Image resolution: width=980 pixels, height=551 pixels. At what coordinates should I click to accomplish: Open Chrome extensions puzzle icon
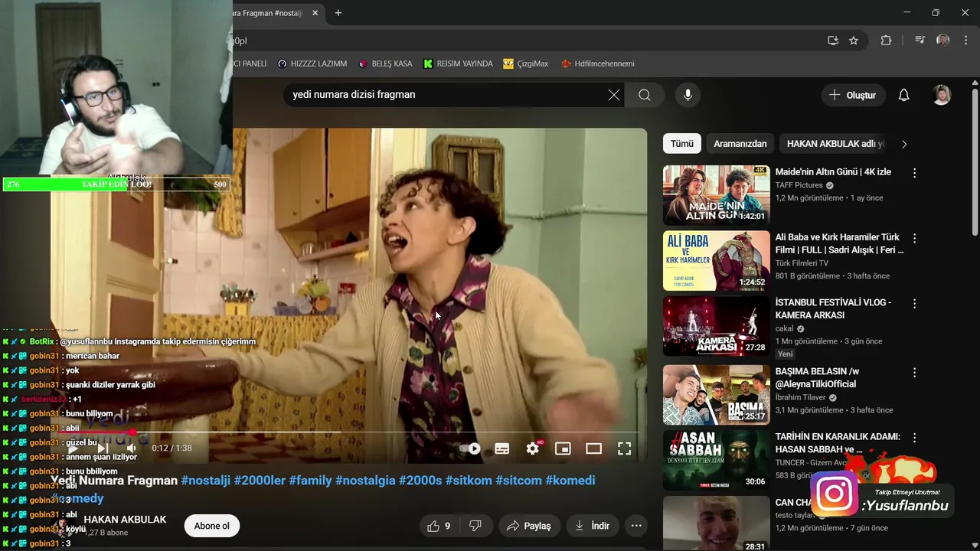(886, 41)
